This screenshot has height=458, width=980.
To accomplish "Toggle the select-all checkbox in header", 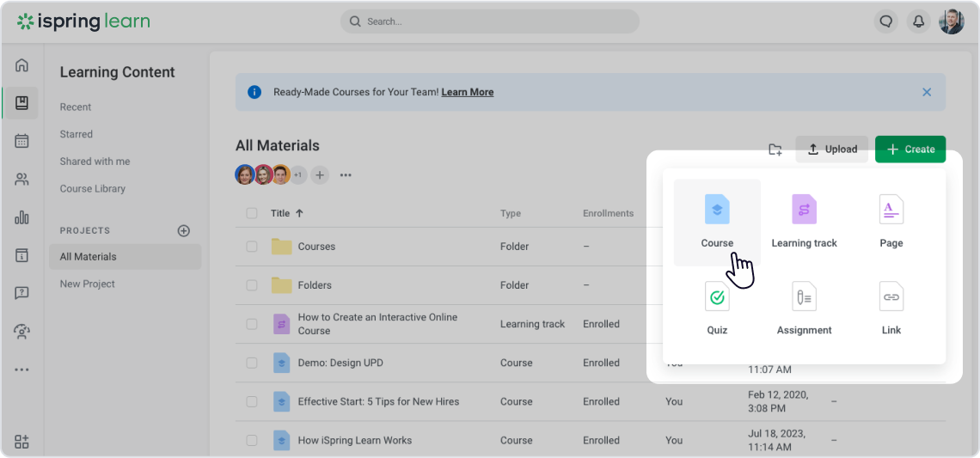I will (x=252, y=213).
